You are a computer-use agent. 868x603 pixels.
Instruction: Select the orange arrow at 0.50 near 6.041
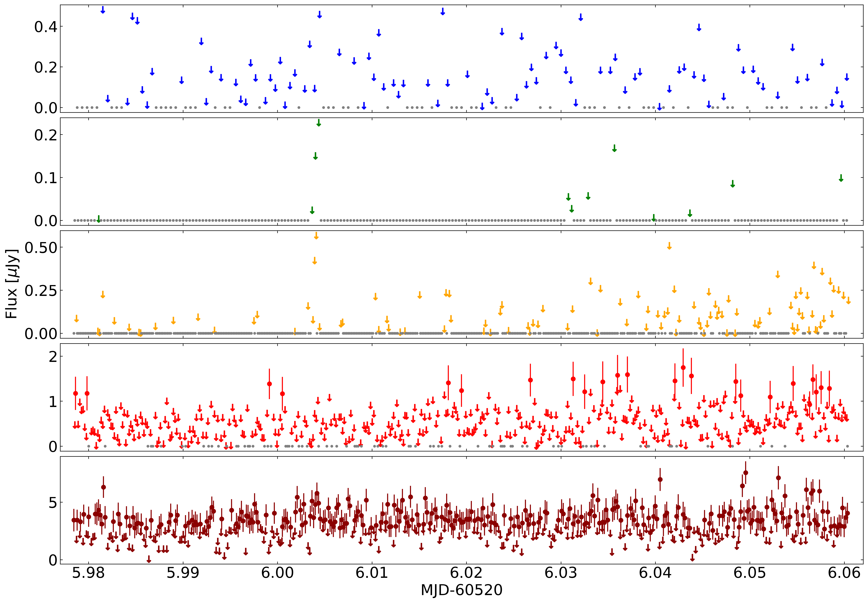point(669,246)
